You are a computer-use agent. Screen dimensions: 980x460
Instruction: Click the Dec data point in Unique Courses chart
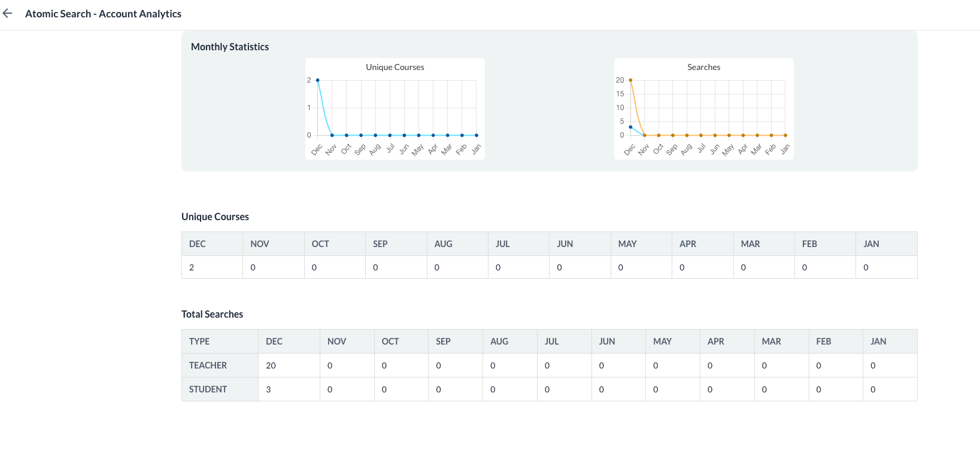tap(317, 80)
